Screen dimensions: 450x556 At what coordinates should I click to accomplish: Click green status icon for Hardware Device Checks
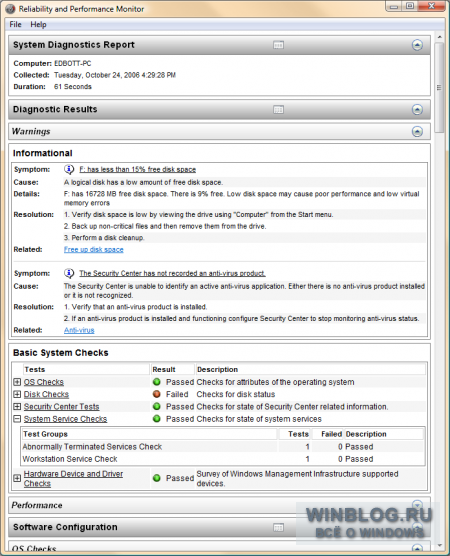(x=156, y=478)
